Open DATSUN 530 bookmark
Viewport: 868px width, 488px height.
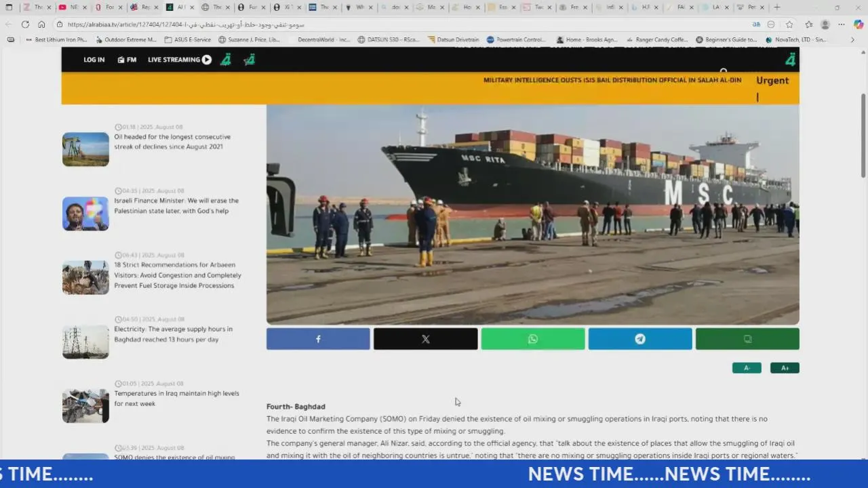click(389, 39)
